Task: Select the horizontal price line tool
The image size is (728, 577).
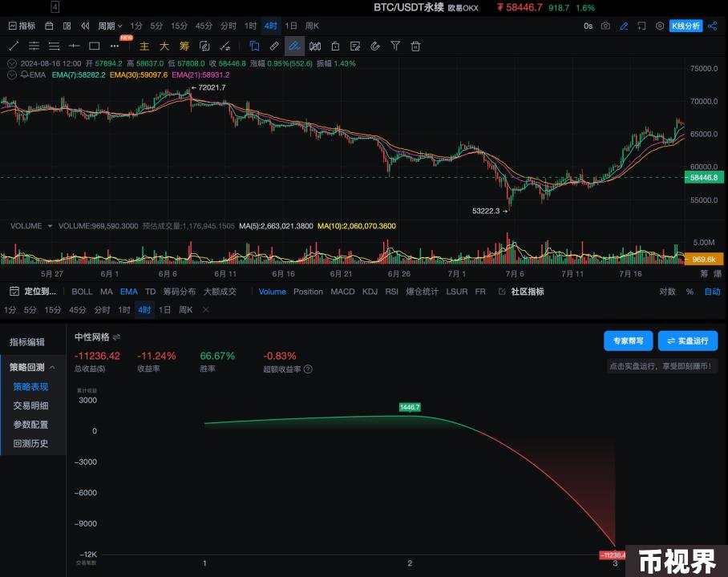Action: [x=74, y=46]
